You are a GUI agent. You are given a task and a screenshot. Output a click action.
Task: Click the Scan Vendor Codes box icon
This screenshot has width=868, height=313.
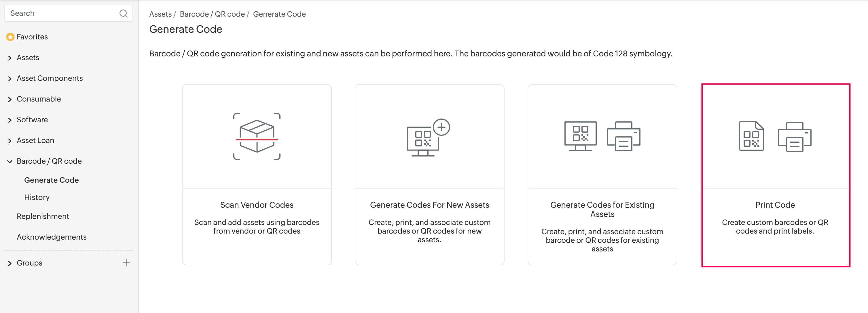257,136
